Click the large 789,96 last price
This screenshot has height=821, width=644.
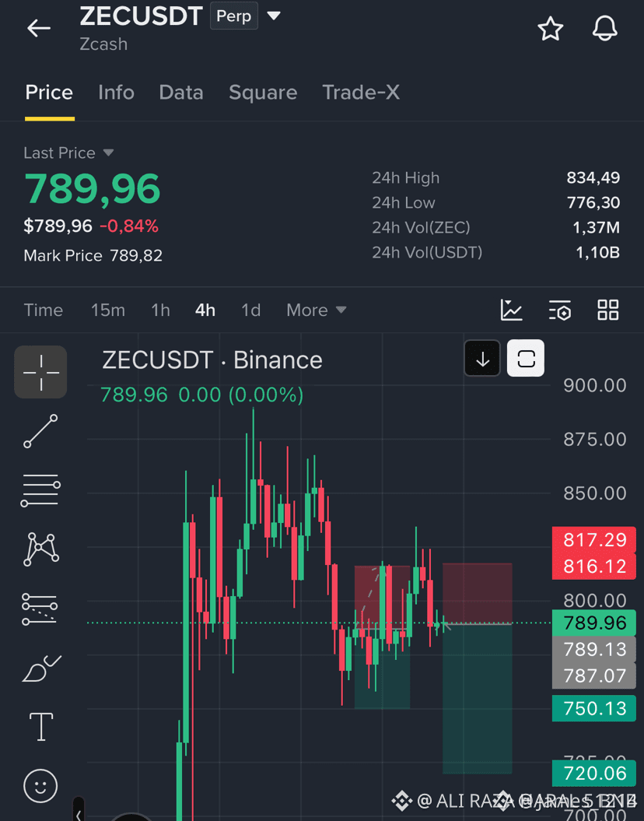(x=92, y=188)
